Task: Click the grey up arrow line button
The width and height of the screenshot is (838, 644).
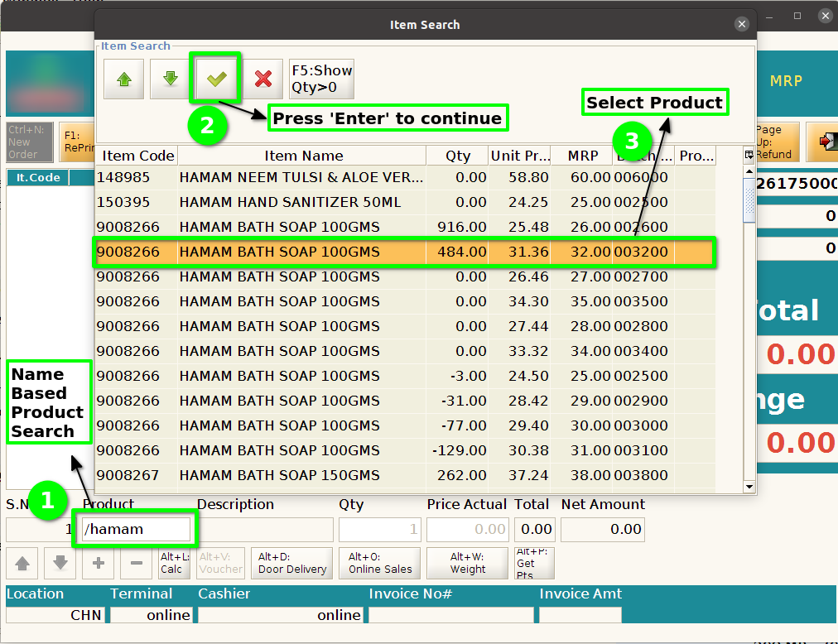Action: 22,564
